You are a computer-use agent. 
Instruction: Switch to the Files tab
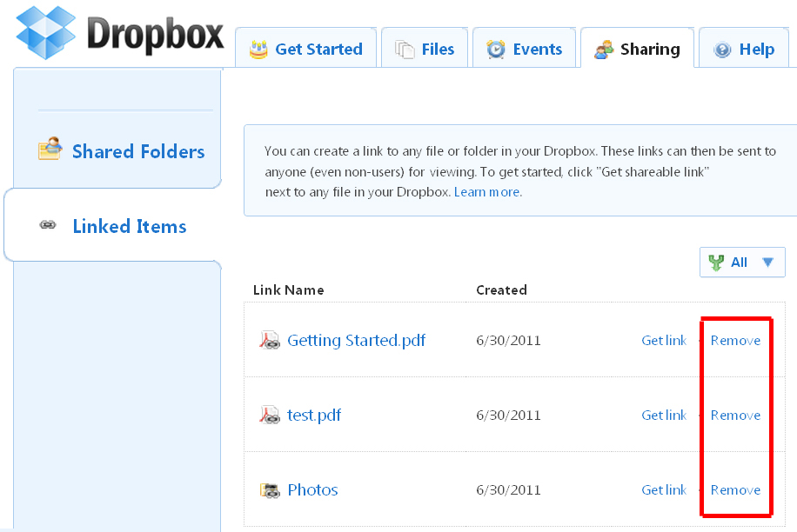[x=425, y=48]
